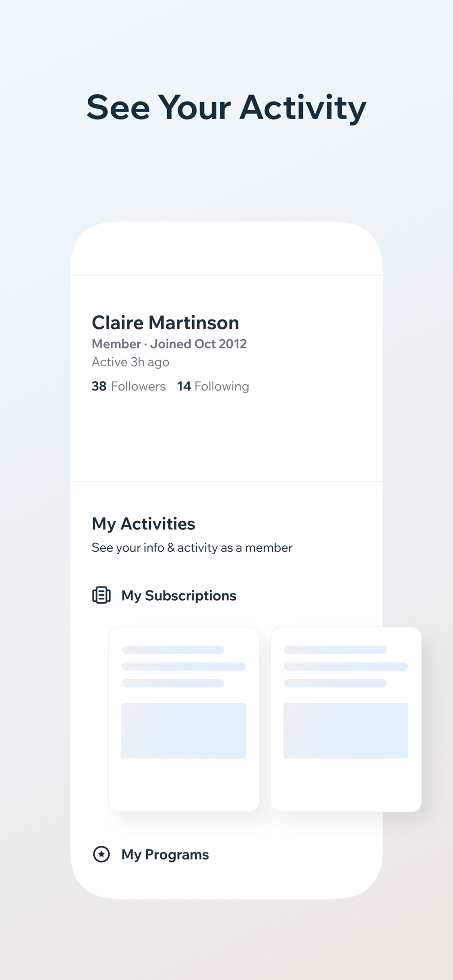
Task: Click the 'See Your Activity' title
Action: point(226,107)
